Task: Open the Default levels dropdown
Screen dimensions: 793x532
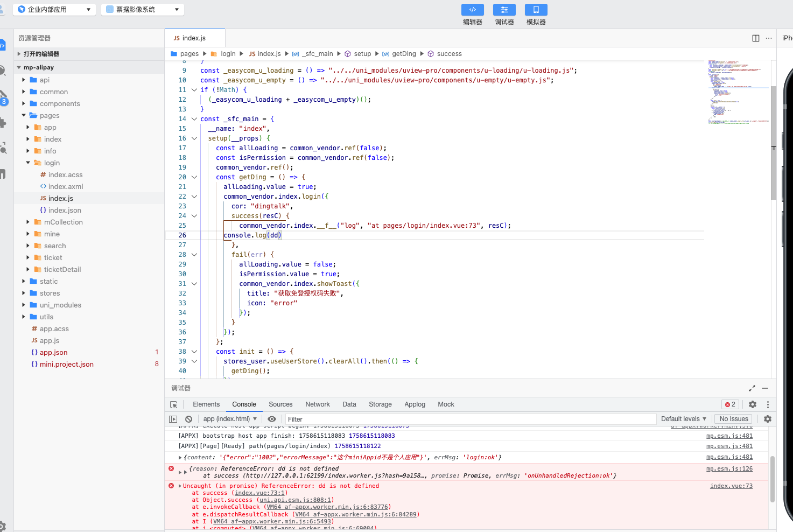Action: [x=683, y=419]
